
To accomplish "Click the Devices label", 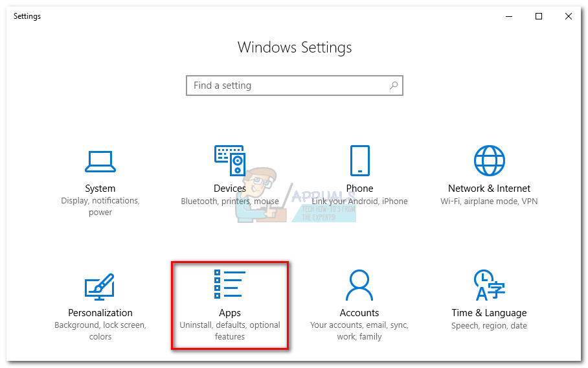I will [x=230, y=189].
